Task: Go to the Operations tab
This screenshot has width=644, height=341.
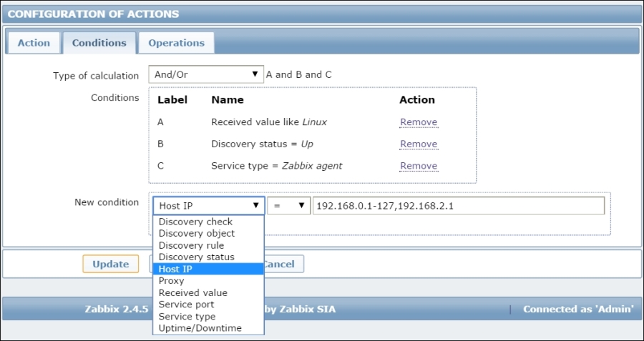Action: [x=176, y=43]
